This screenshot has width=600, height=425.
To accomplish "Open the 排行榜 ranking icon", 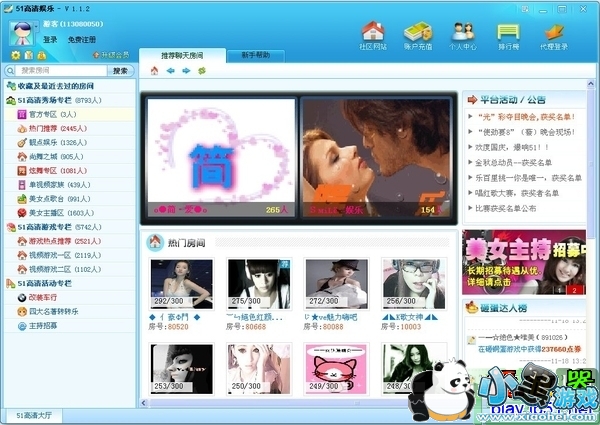I will (x=508, y=36).
